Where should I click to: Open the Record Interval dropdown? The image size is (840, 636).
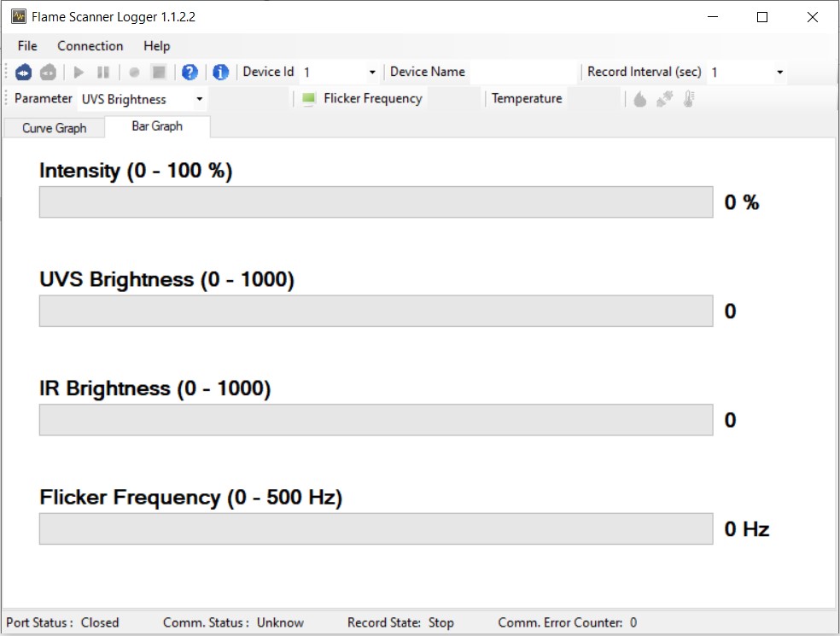[779, 73]
